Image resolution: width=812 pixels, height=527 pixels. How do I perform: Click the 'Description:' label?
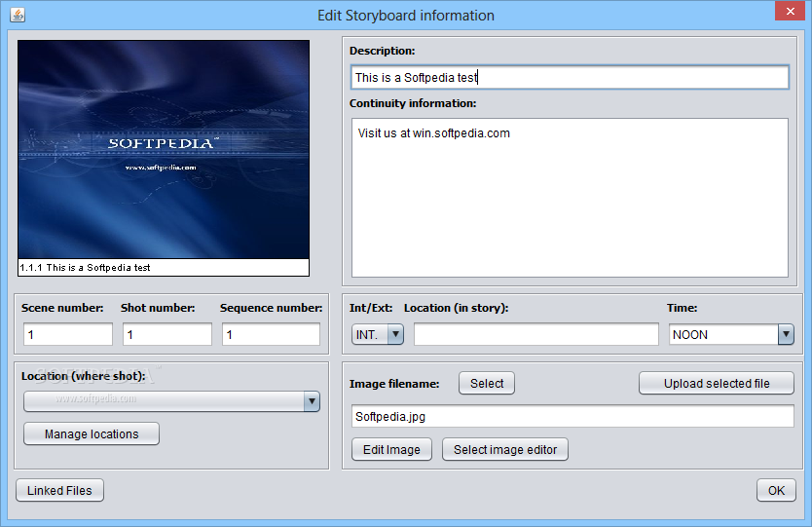tap(383, 51)
